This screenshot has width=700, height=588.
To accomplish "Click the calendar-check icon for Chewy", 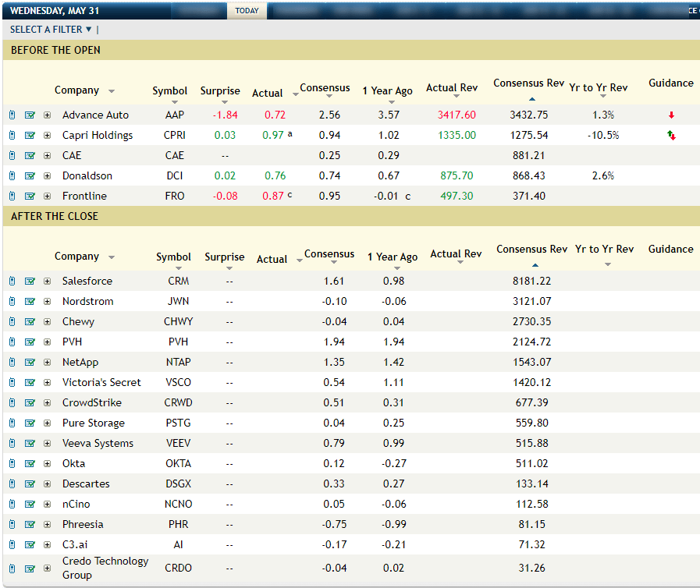I will tap(30, 321).
